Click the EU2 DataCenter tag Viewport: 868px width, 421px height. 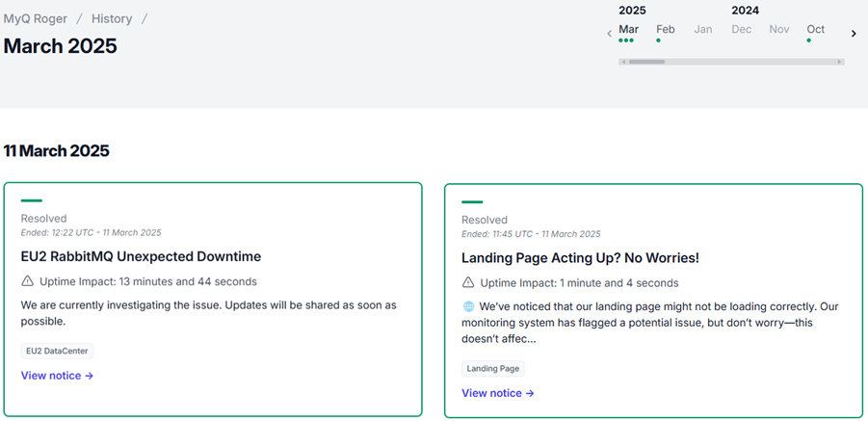pos(57,352)
